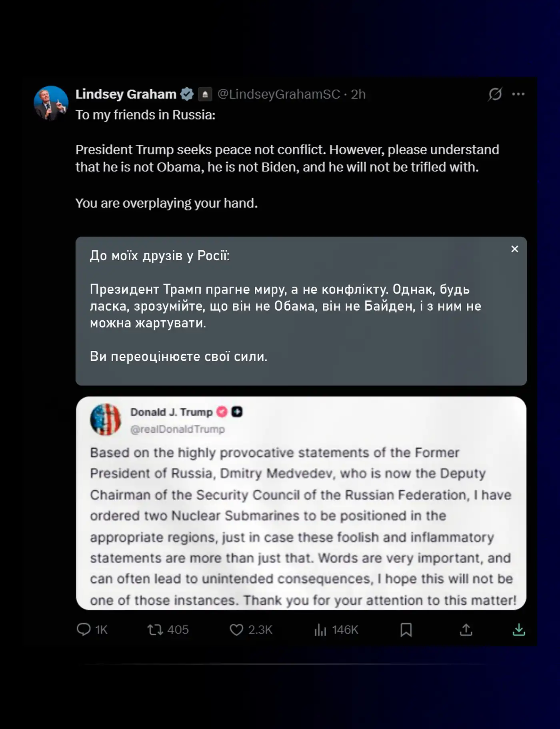The width and height of the screenshot is (560, 729).
Task: Click the reply speech bubble icon
Action: 84,629
